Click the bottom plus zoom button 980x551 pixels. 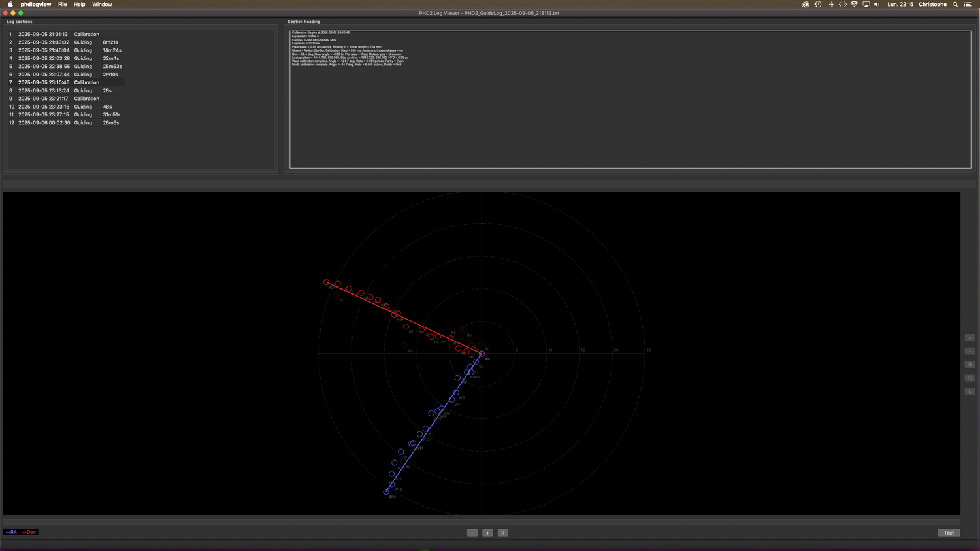click(x=487, y=533)
